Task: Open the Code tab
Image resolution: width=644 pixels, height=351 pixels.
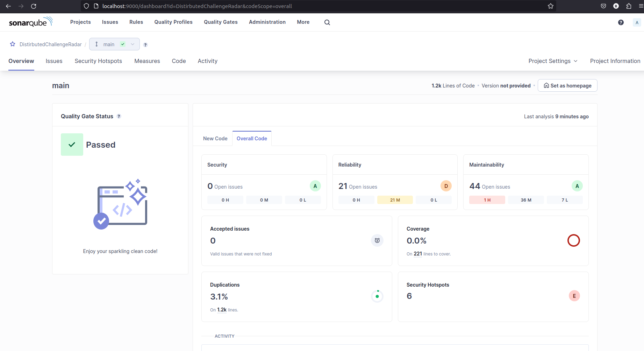Action: [179, 61]
